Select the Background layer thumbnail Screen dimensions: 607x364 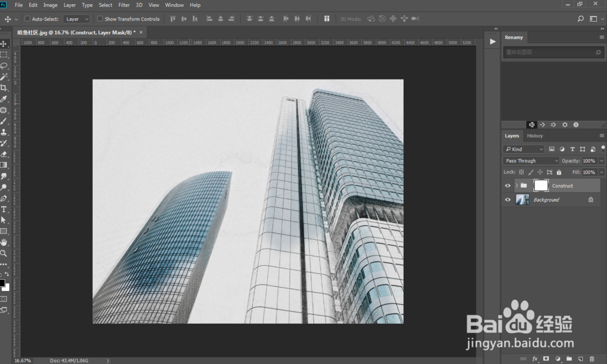(x=522, y=200)
